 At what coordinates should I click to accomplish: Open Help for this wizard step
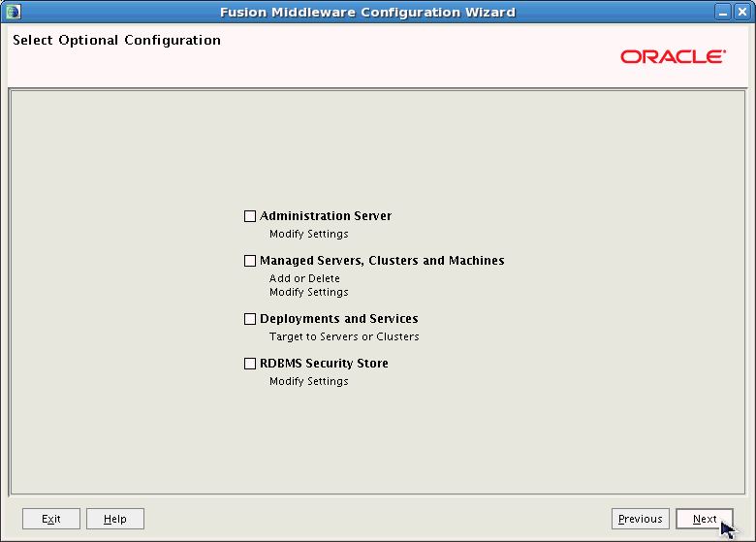(114, 519)
